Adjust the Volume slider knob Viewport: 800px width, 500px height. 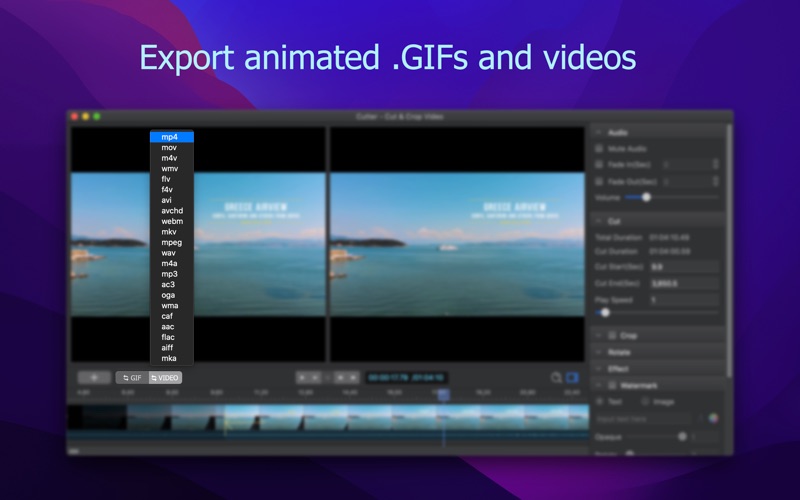(x=646, y=197)
